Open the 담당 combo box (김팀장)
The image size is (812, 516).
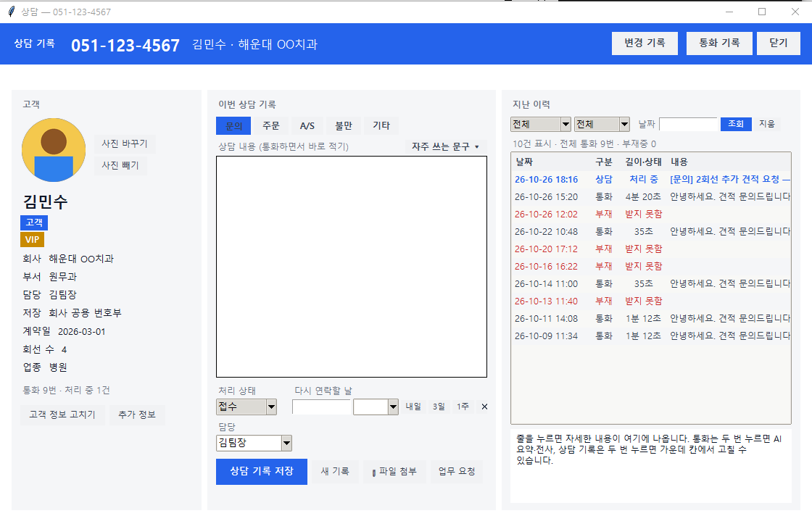[254, 443]
